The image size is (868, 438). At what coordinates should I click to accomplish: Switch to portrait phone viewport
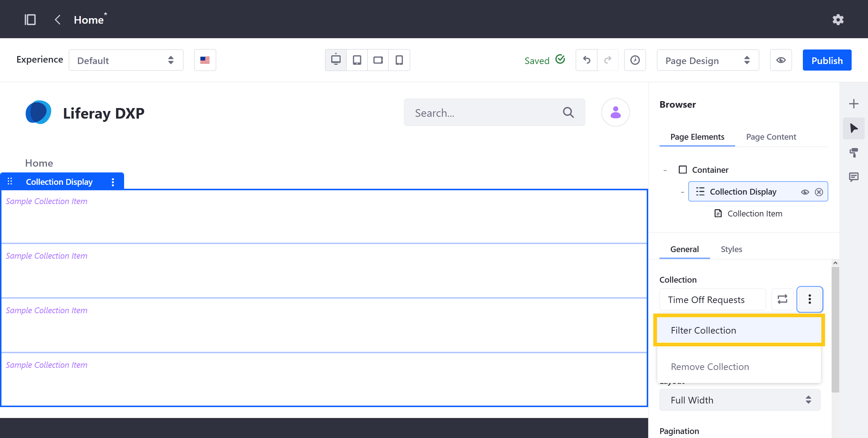click(x=399, y=60)
